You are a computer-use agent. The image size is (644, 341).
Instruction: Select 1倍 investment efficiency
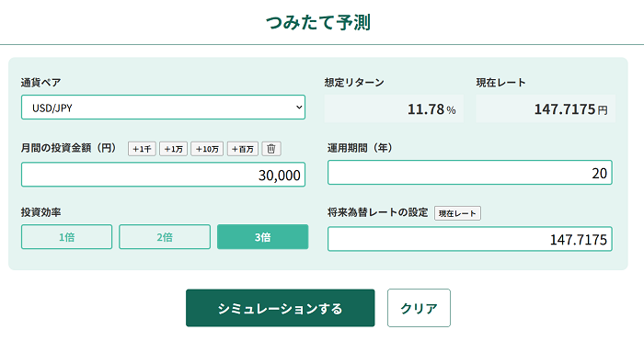pyautogui.click(x=66, y=237)
